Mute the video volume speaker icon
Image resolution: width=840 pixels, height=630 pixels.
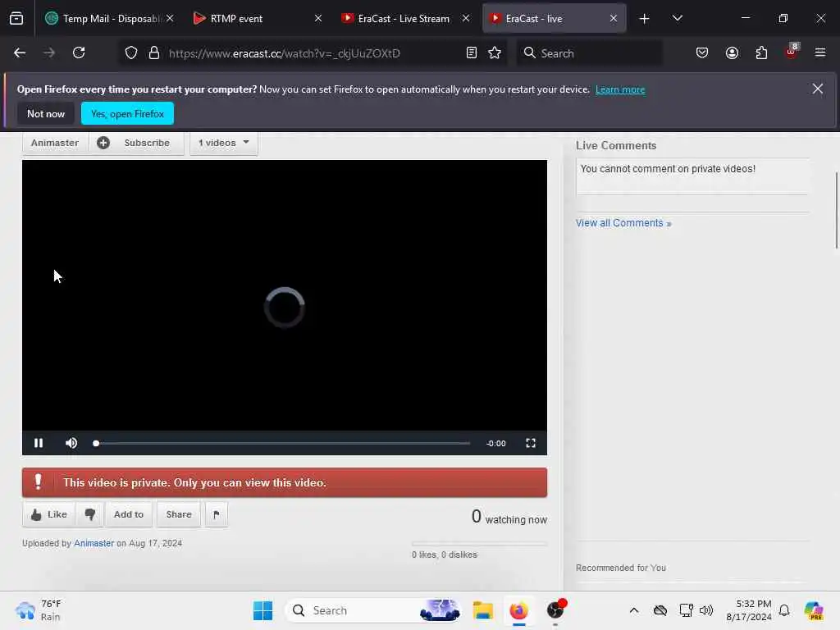[x=71, y=443]
